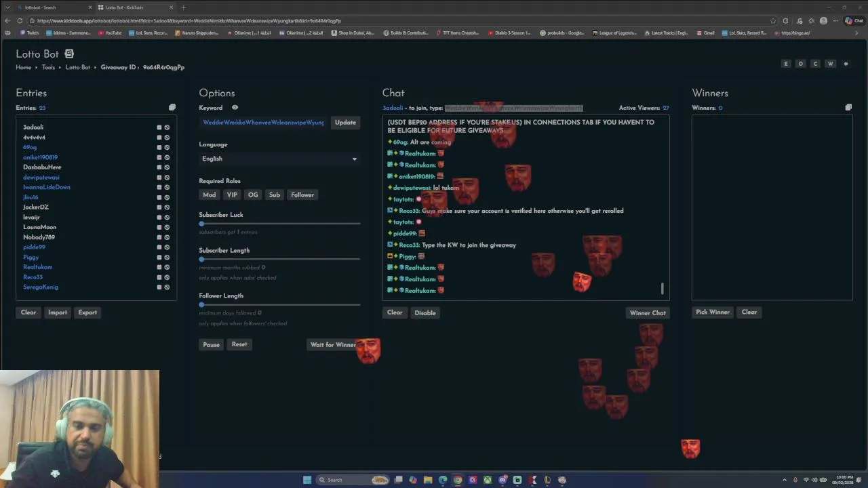Open Chrome from the taskbar
The image size is (868, 488).
coord(458,480)
